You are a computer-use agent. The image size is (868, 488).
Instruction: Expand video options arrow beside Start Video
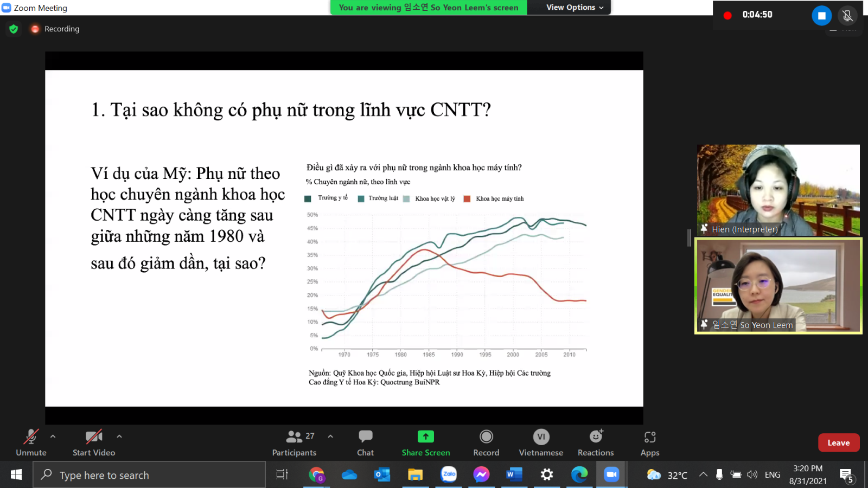119,436
